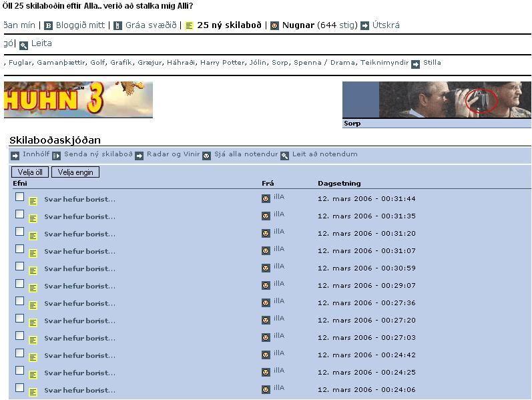
Task: Click the Velja öll button
Action: [x=30, y=172]
